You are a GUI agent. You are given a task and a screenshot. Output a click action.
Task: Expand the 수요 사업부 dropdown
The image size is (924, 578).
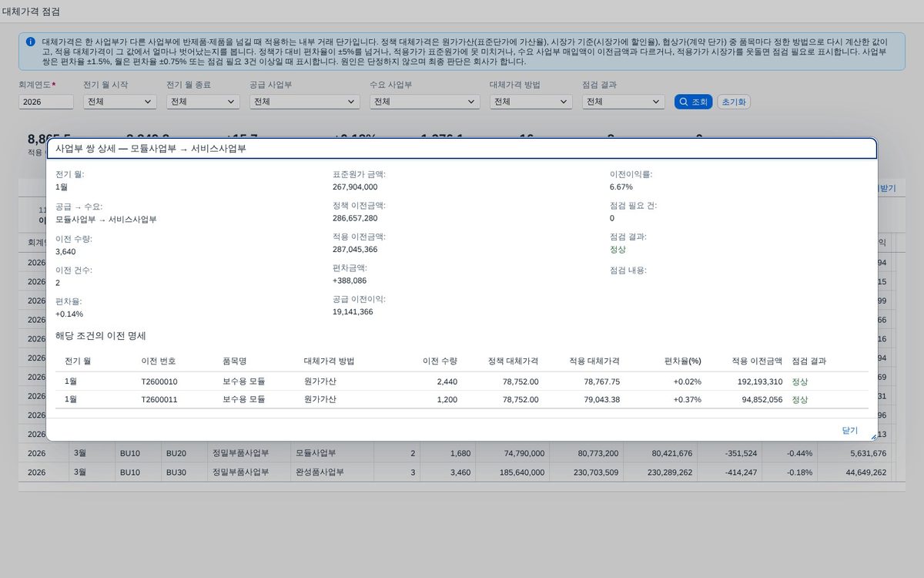425,102
